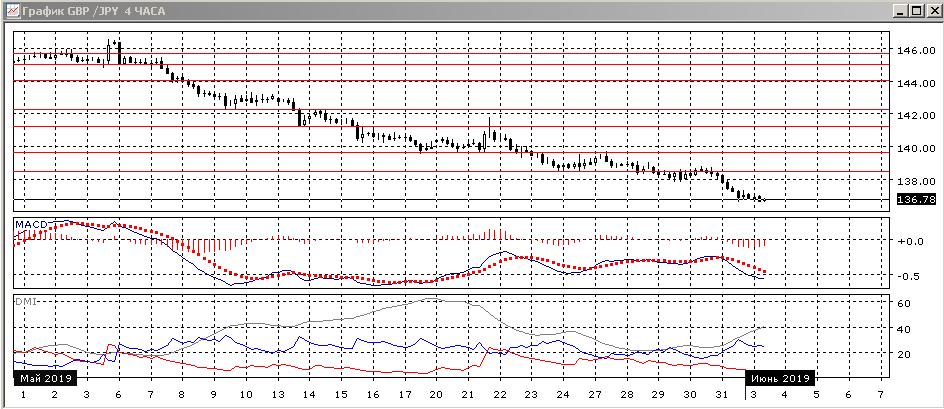Click the Май 2019 date label
This screenshot has width=944, height=409.
point(45,379)
